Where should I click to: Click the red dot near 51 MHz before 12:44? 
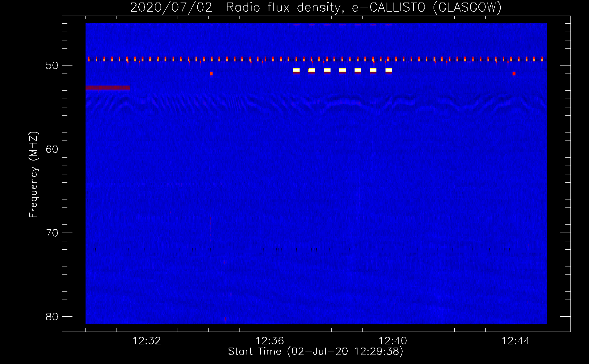click(x=514, y=74)
